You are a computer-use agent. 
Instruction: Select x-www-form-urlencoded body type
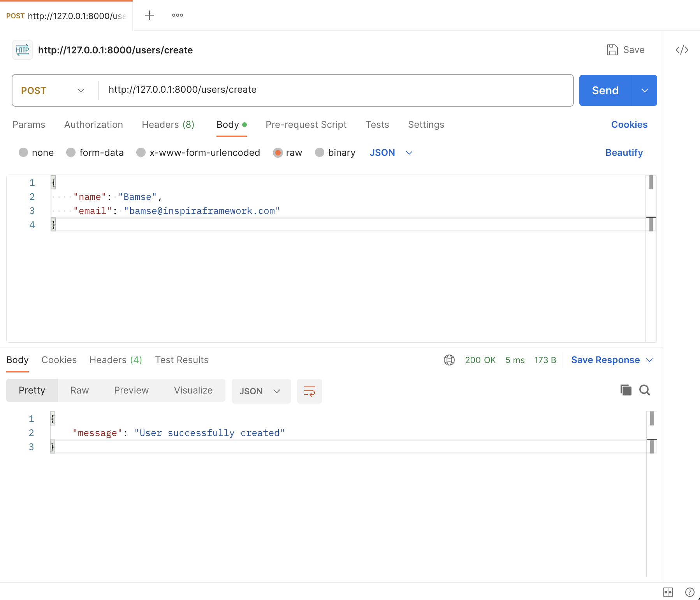(141, 152)
